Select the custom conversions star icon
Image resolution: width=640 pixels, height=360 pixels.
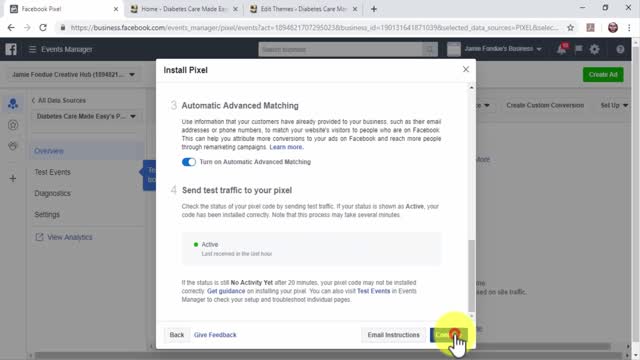[13, 125]
